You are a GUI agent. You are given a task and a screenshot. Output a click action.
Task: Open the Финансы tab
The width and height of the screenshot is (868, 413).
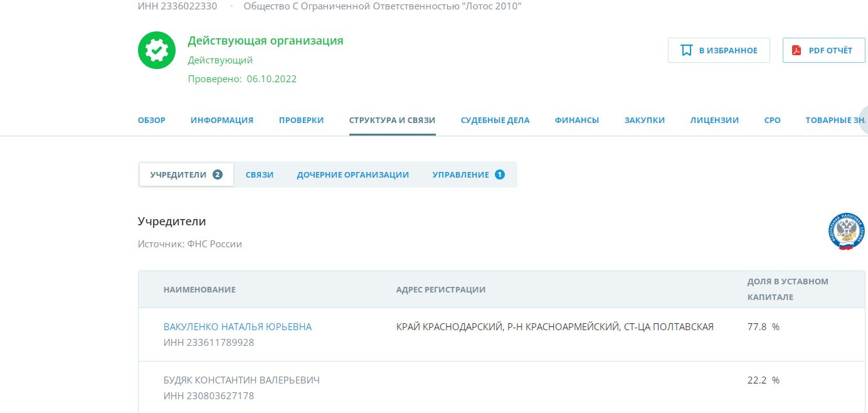pyautogui.click(x=576, y=120)
